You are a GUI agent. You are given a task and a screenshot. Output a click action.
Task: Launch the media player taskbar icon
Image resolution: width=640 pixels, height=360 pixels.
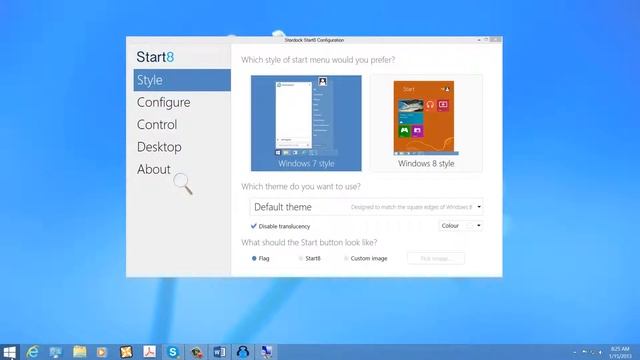point(102,352)
